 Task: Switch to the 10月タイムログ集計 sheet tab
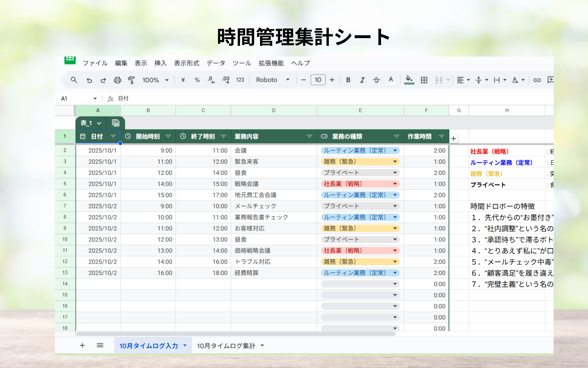click(x=226, y=346)
